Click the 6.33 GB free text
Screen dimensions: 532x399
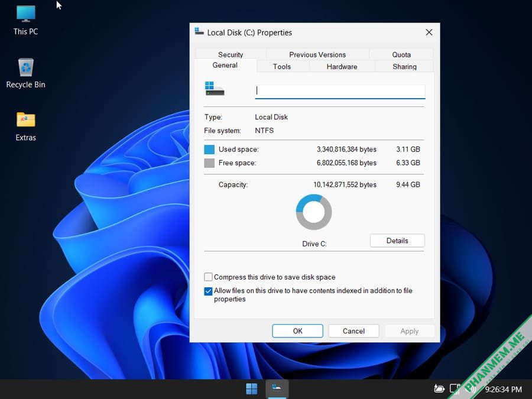click(408, 163)
